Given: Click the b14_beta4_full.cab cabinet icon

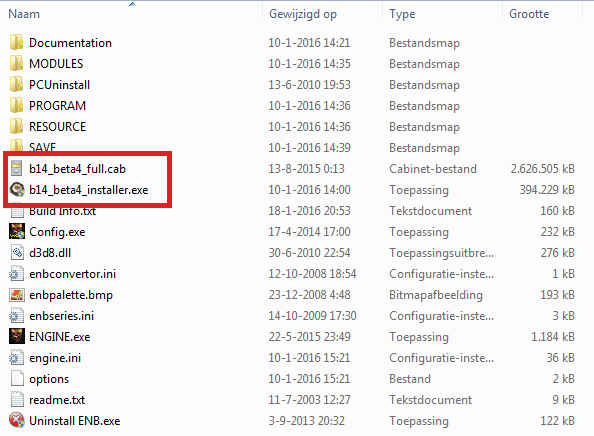Looking at the screenshot, I should [16, 169].
